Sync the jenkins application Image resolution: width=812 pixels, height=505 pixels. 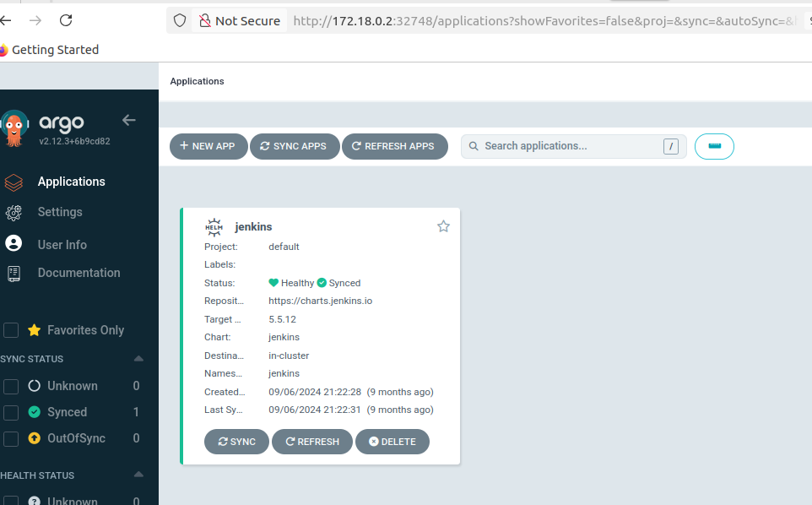click(236, 442)
